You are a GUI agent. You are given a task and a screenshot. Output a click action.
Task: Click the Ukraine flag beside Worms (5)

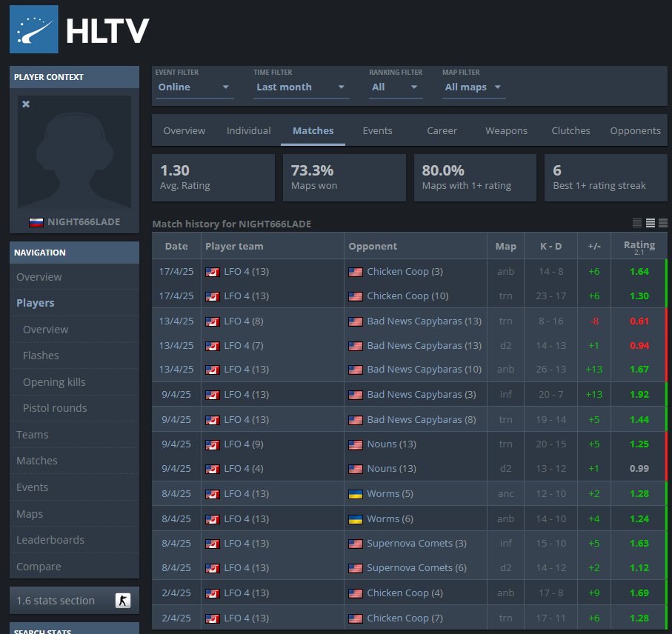point(356,494)
